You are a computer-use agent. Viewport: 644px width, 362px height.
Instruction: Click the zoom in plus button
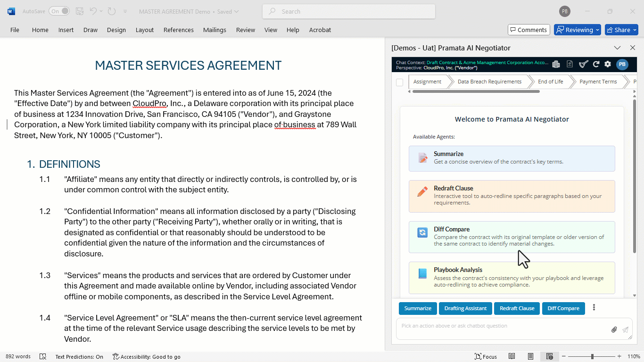coord(619,357)
